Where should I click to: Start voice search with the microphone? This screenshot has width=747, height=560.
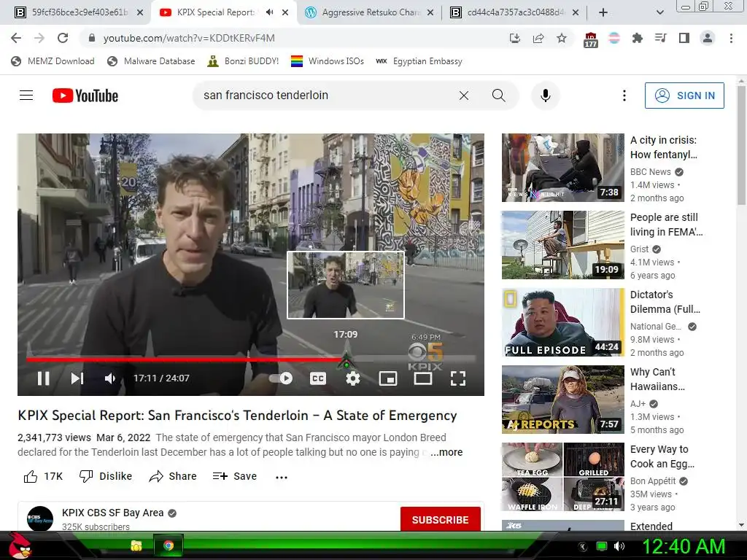pyautogui.click(x=546, y=96)
